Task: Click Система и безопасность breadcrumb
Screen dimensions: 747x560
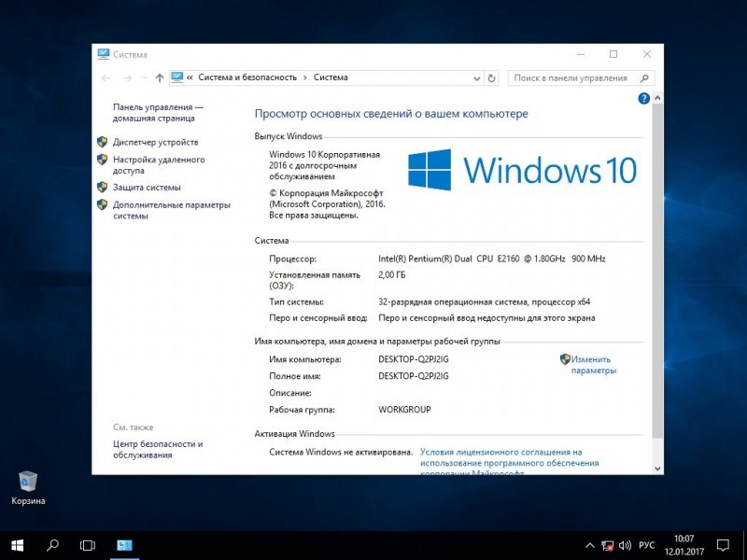Action: coord(247,77)
